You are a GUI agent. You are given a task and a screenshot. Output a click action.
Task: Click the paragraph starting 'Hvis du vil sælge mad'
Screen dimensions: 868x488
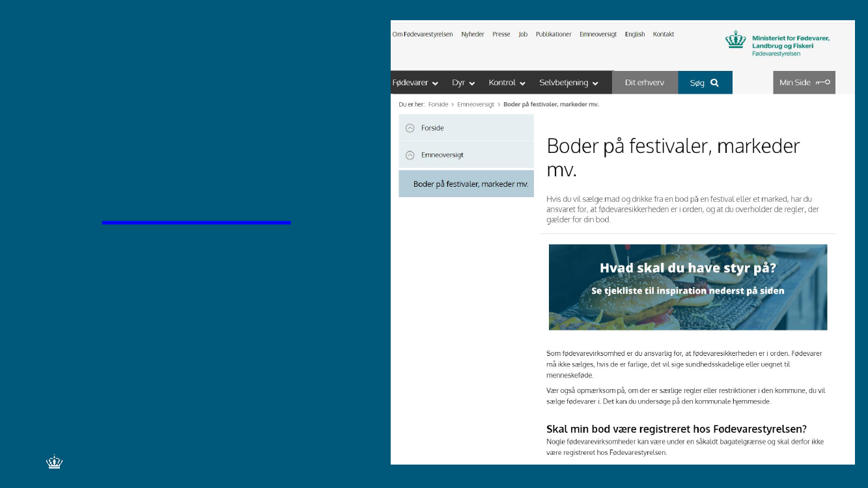682,210
